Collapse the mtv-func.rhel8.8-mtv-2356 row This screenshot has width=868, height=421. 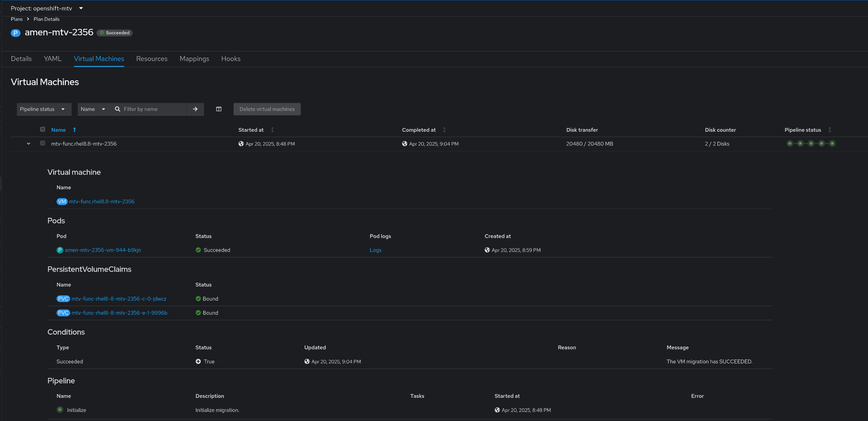29,144
